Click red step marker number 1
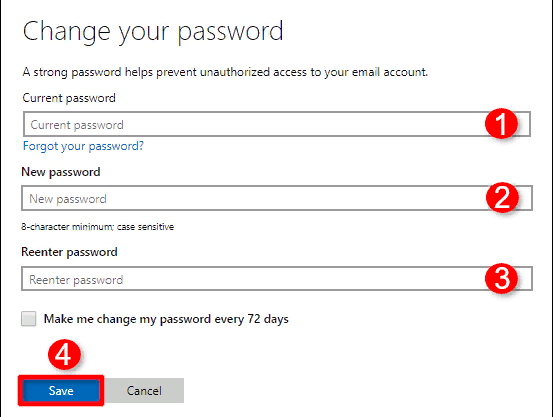 pos(501,123)
